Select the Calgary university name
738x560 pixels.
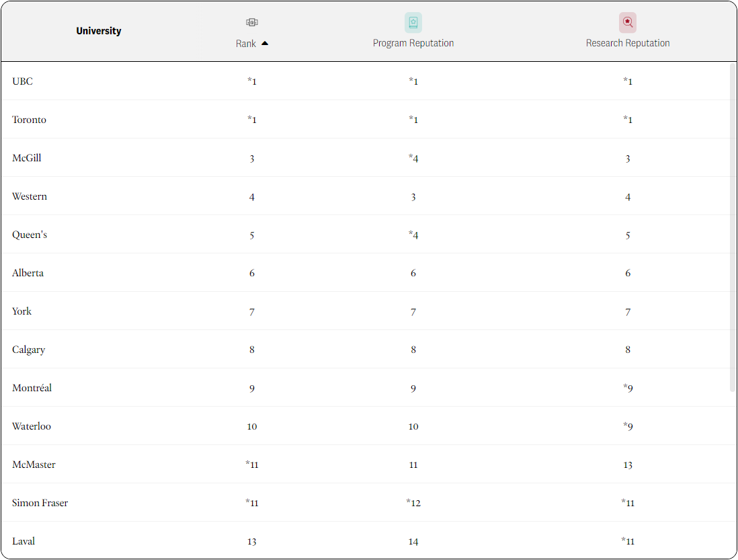point(29,350)
